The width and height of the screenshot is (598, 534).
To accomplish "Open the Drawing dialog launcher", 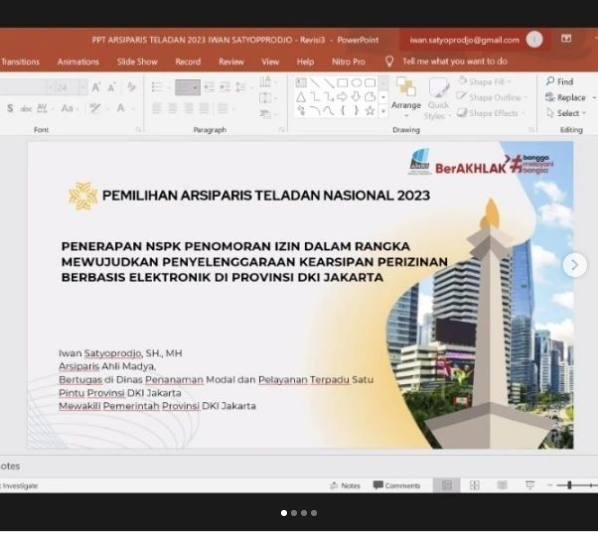I will pos(532,130).
